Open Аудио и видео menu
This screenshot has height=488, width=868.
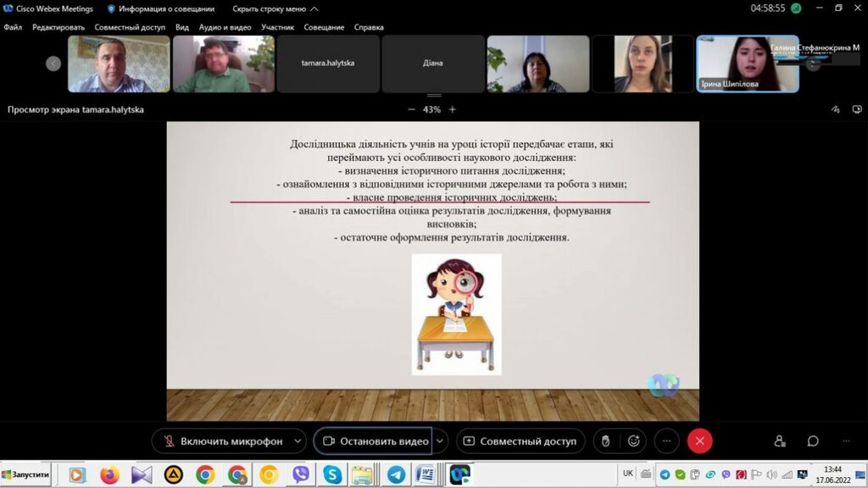(225, 27)
